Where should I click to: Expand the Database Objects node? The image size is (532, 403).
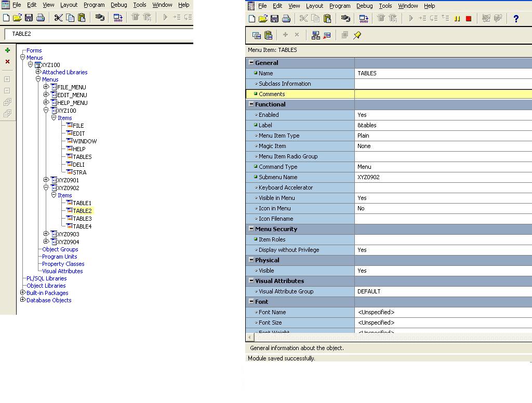[x=23, y=300]
